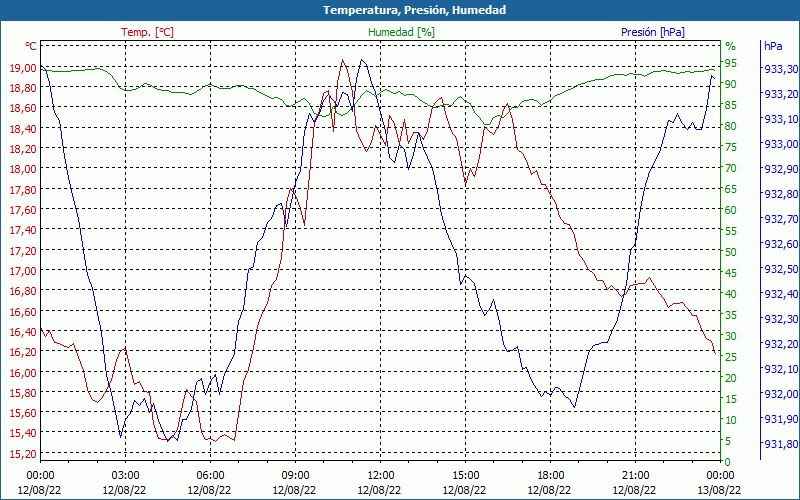The width and height of the screenshot is (800, 500).
Task: Click temperature axis value 16,40
Action: coord(23,332)
